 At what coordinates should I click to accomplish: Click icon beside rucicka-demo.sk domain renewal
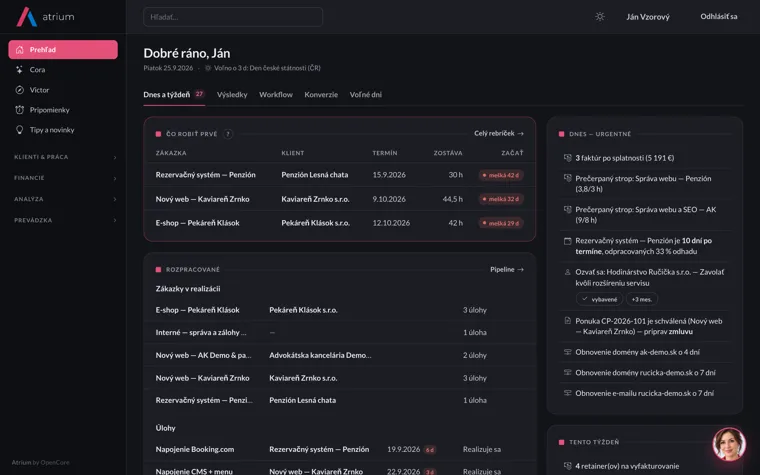pos(568,372)
